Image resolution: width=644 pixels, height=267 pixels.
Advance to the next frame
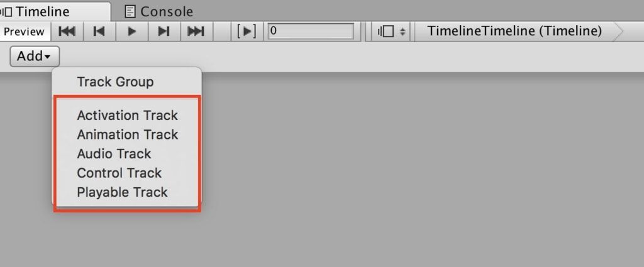pos(164,31)
